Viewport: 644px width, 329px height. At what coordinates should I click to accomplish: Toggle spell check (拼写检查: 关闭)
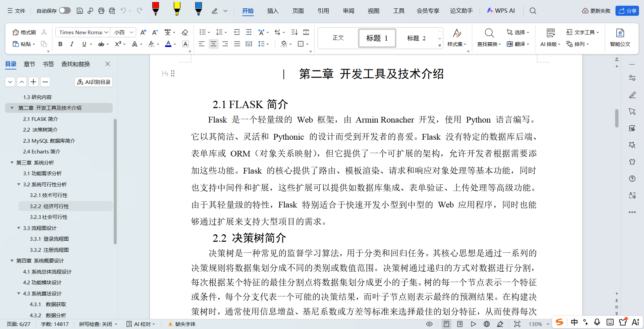pyautogui.click(x=98, y=324)
